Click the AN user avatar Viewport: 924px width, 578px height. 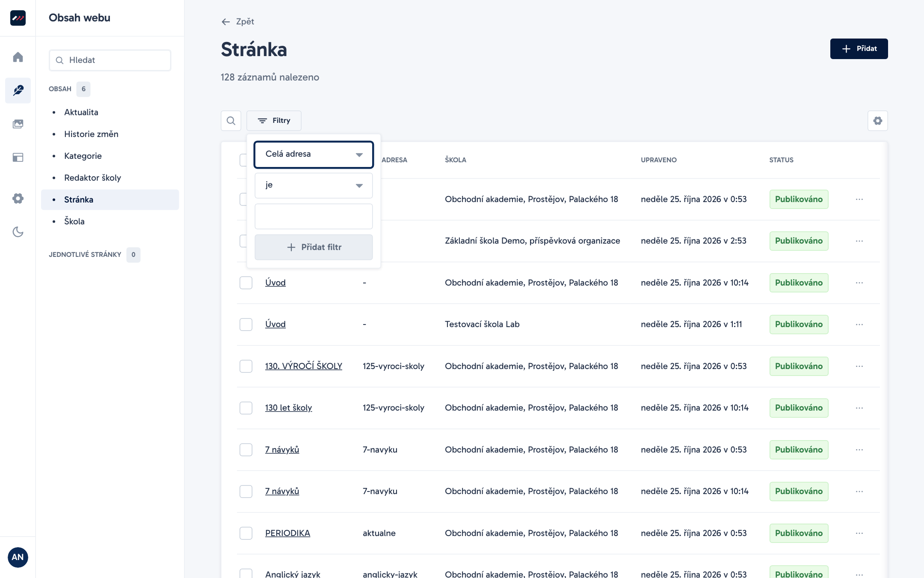18,557
